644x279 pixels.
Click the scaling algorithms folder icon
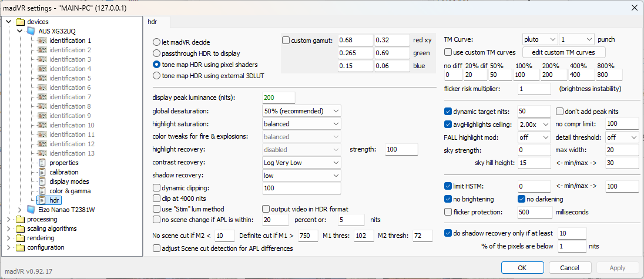click(x=21, y=228)
